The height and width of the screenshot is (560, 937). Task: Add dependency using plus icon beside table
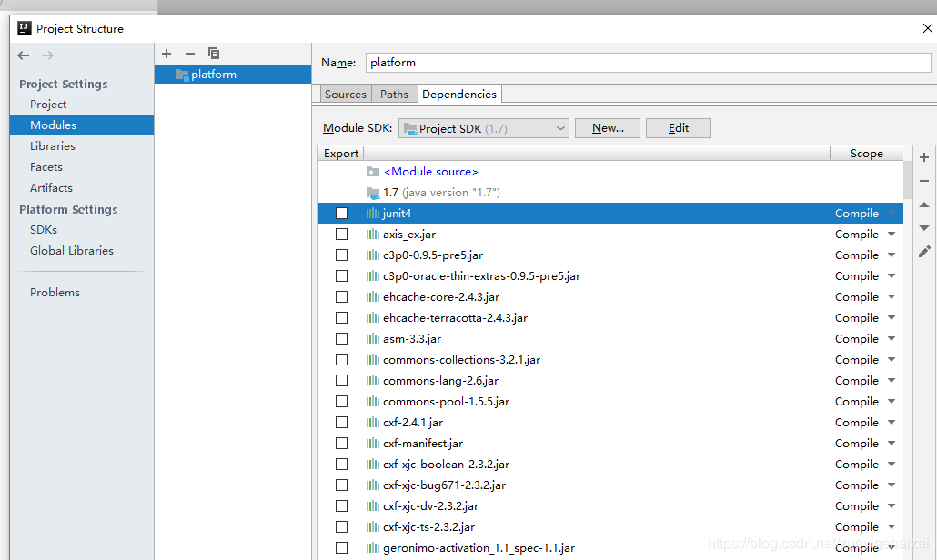[x=924, y=157]
